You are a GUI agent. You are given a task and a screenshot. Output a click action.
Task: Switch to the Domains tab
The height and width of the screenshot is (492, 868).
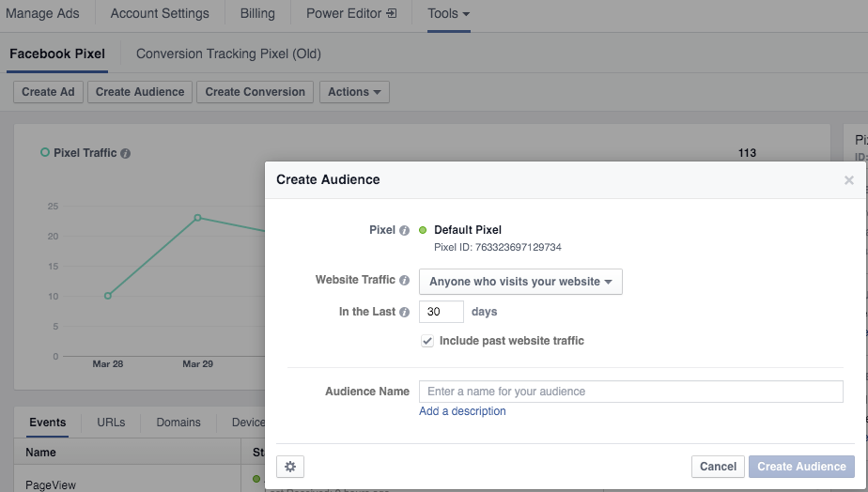tap(178, 423)
